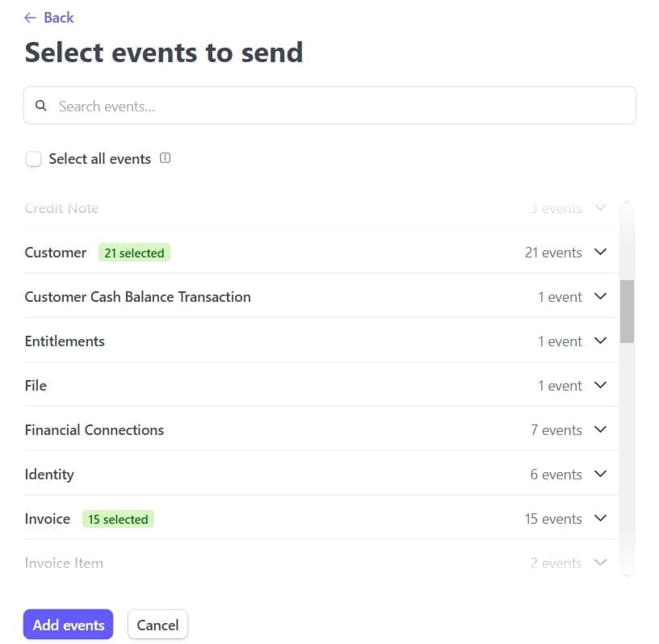The image size is (659, 644).
Task: Expand the File events chevron
Action: point(600,385)
